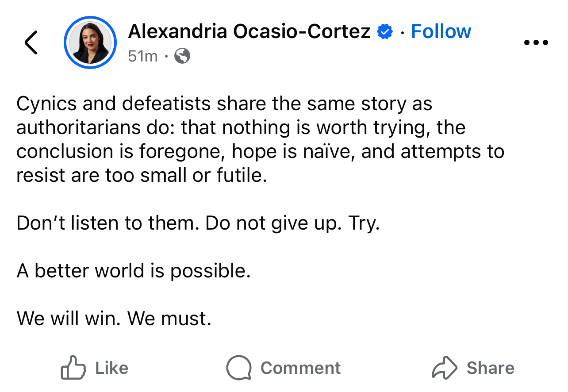Open the three-dot more options menu

536,43
